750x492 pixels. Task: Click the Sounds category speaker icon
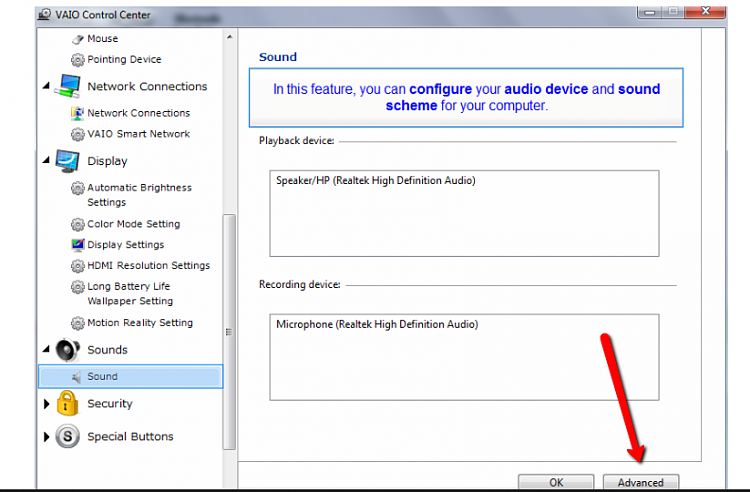tap(67, 350)
